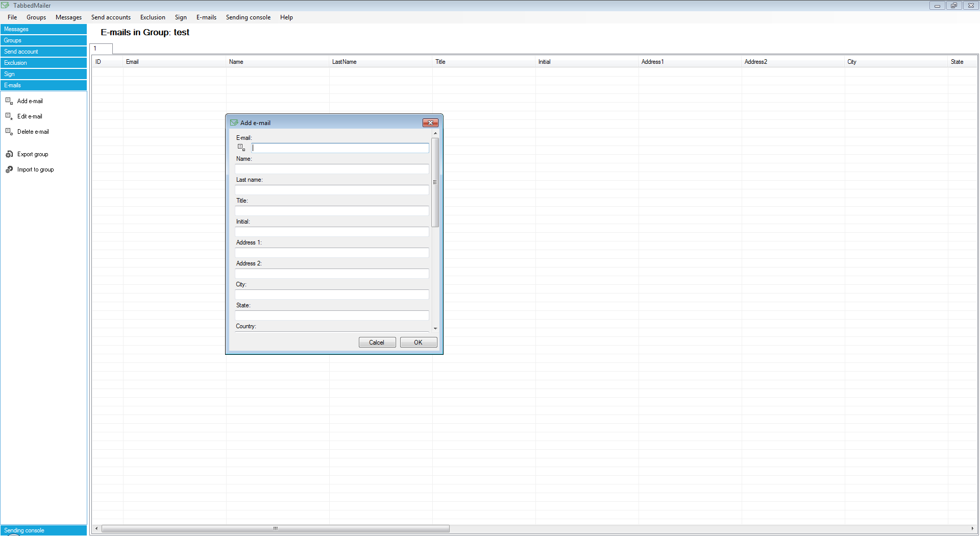Focus the State input field
980x536 pixels.
pos(332,315)
